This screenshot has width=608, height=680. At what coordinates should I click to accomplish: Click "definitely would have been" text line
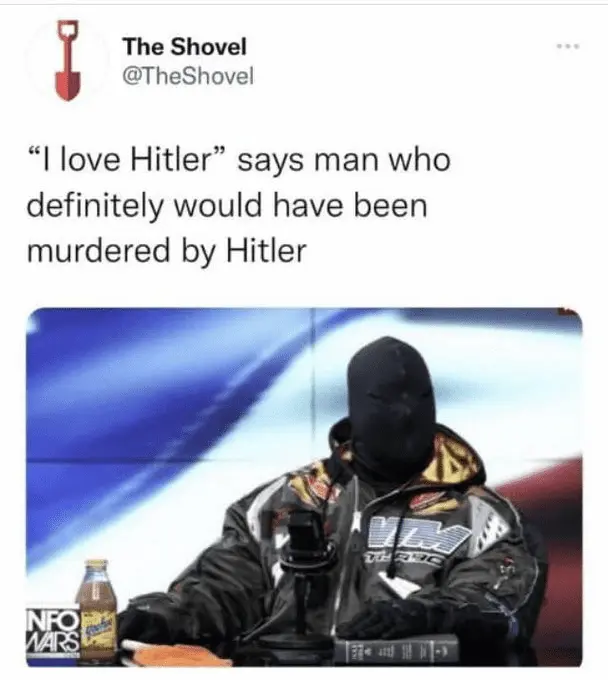(227, 205)
